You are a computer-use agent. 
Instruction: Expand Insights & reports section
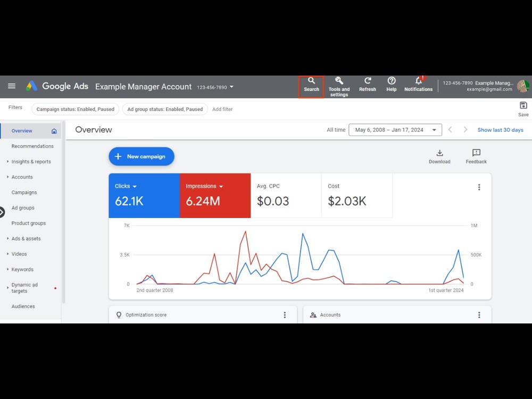(x=7, y=162)
